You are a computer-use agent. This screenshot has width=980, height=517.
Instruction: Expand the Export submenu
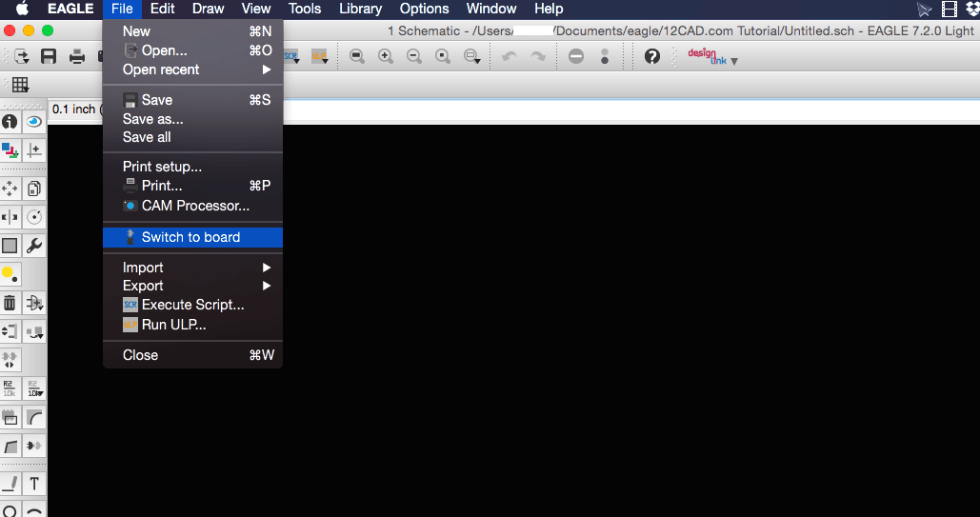pyautogui.click(x=192, y=286)
